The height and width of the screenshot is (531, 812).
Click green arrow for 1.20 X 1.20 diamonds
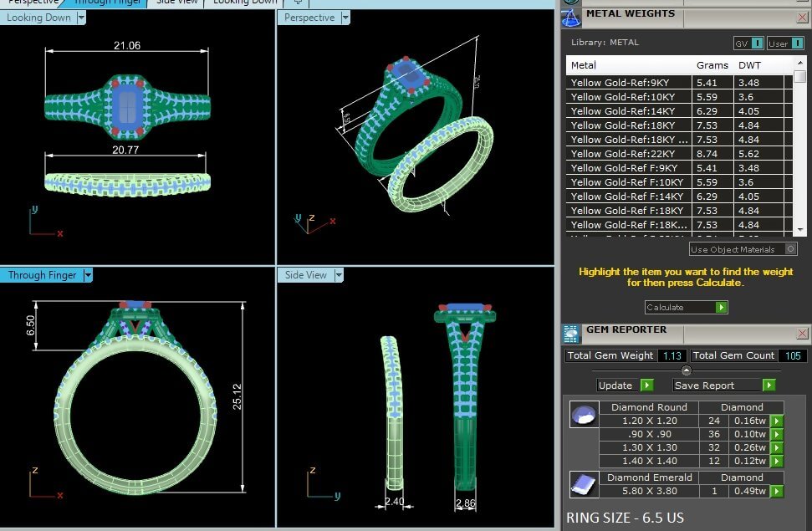coord(778,421)
